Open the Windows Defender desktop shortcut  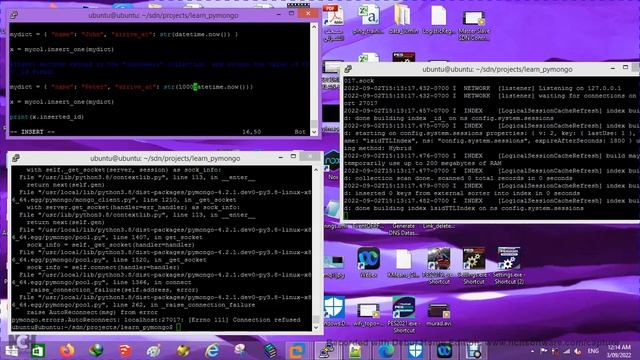(334, 312)
